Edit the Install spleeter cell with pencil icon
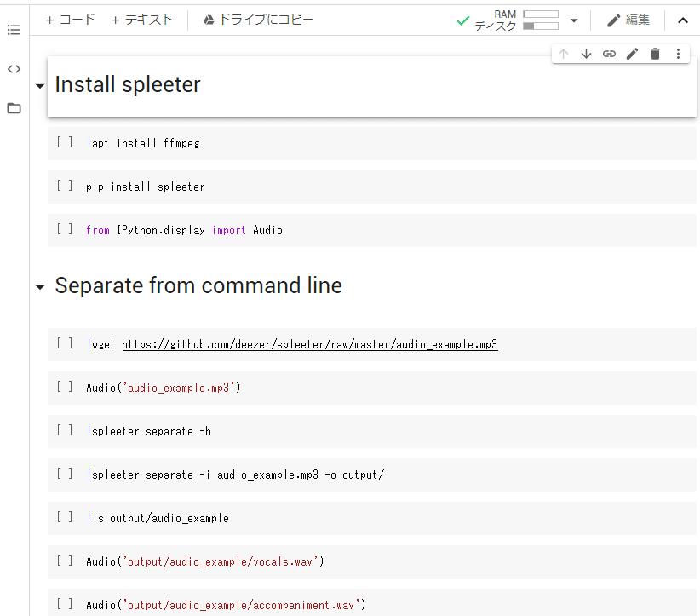 tap(632, 54)
